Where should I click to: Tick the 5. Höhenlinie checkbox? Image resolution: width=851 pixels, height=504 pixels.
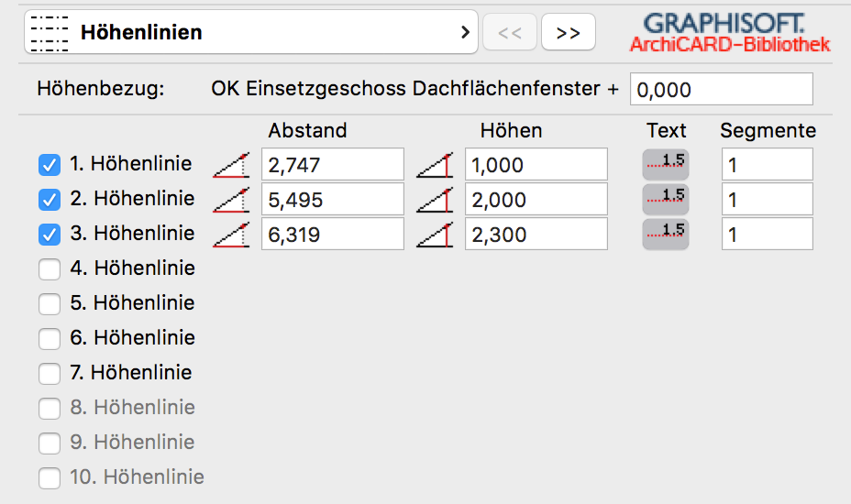coord(50,304)
